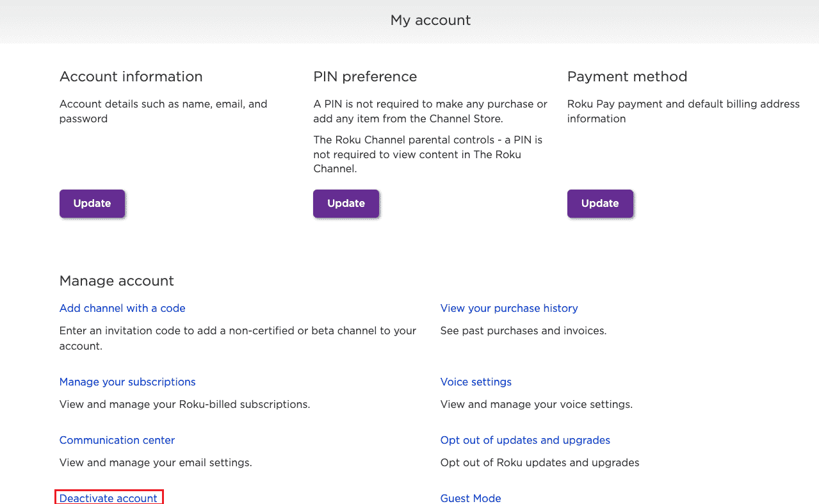Click the PIN preference heading

click(365, 77)
